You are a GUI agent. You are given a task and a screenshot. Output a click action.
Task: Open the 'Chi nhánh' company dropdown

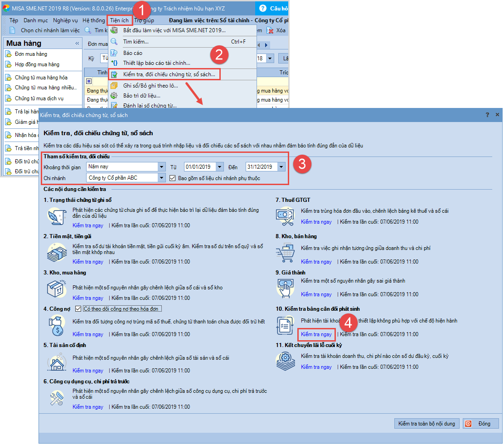click(x=162, y=178)
